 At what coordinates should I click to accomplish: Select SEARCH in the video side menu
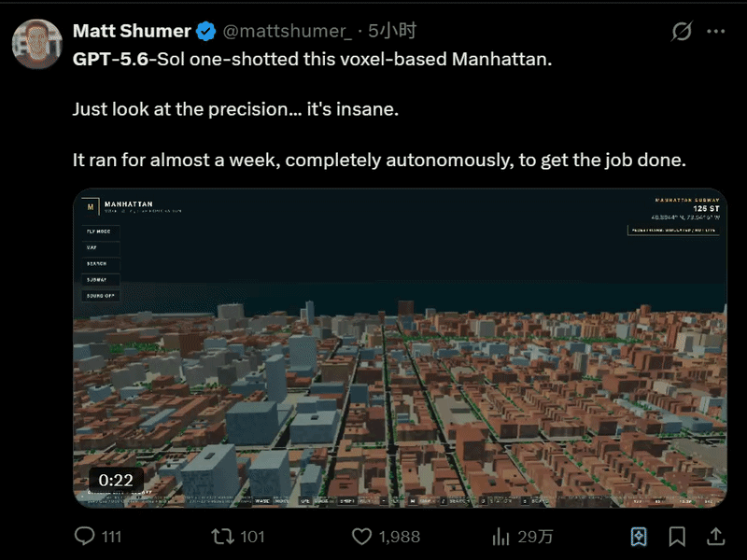101,264
